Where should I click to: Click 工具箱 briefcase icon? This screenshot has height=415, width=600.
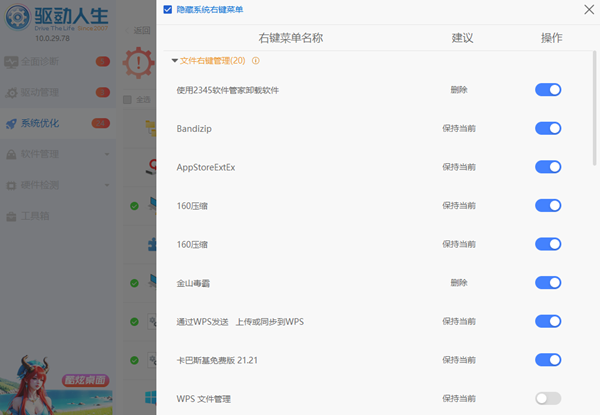click(11, 216)
